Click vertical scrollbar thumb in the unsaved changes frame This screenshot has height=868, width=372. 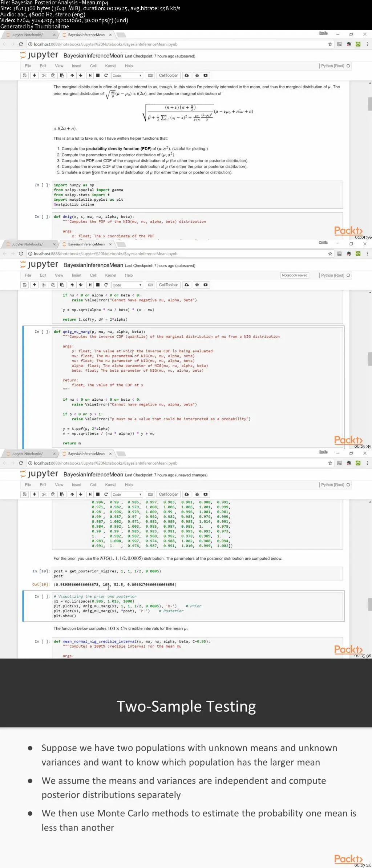click(370, 604)
